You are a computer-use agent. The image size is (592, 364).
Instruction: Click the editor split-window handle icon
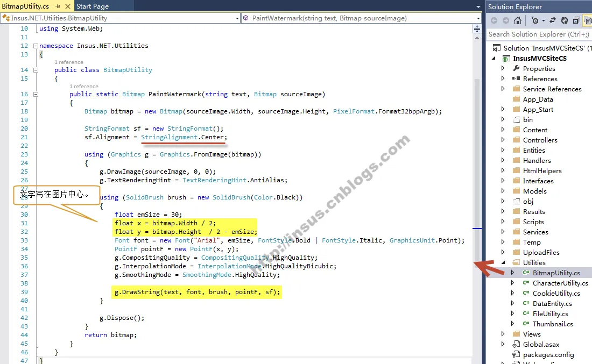(x=477, y=29)
